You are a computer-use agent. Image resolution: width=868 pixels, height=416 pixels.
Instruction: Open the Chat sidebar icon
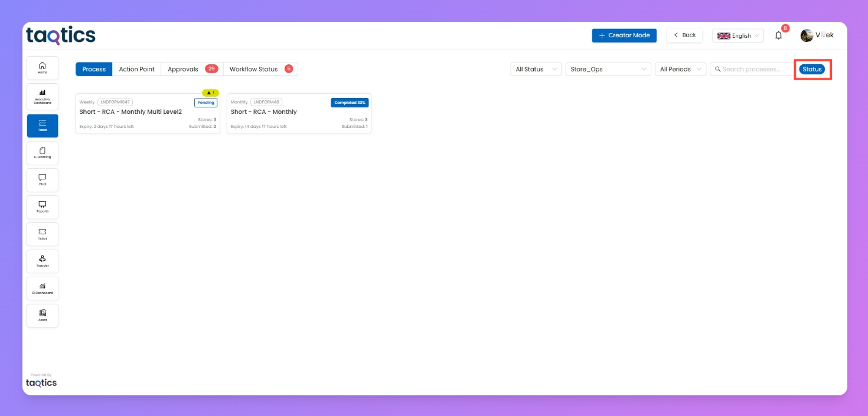[43, 180]
